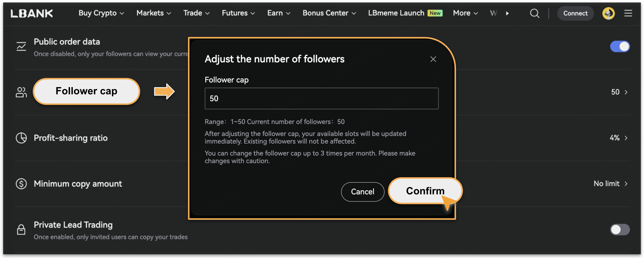The height and width of the screenshot is (258, 644).
Task: Click the Follower cap input field
Action: tap(321, 99)
